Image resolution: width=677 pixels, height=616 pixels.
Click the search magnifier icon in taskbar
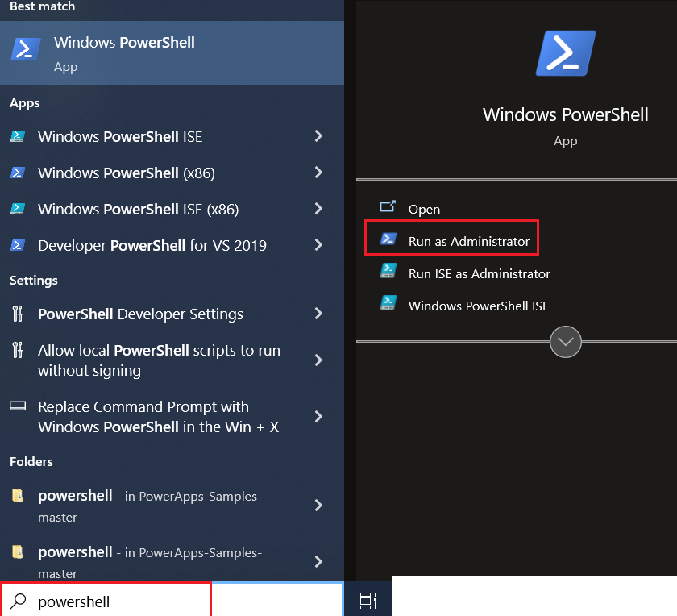coord(19,601)
